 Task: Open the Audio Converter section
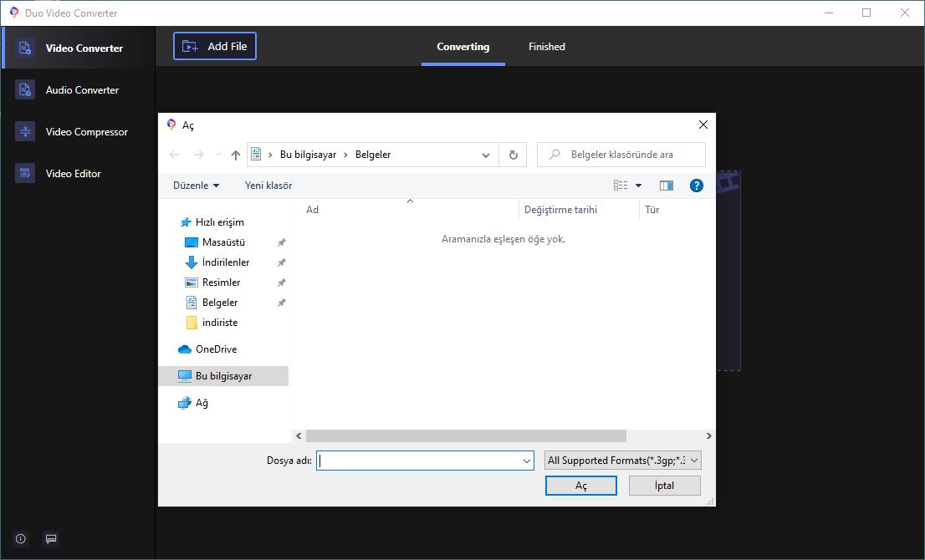[x=78, y=90]
